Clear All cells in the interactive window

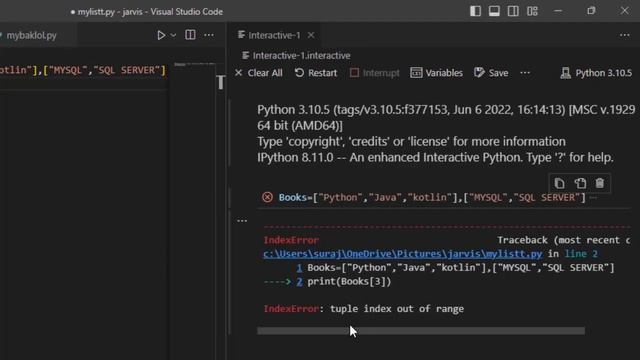tap(259, 73)
